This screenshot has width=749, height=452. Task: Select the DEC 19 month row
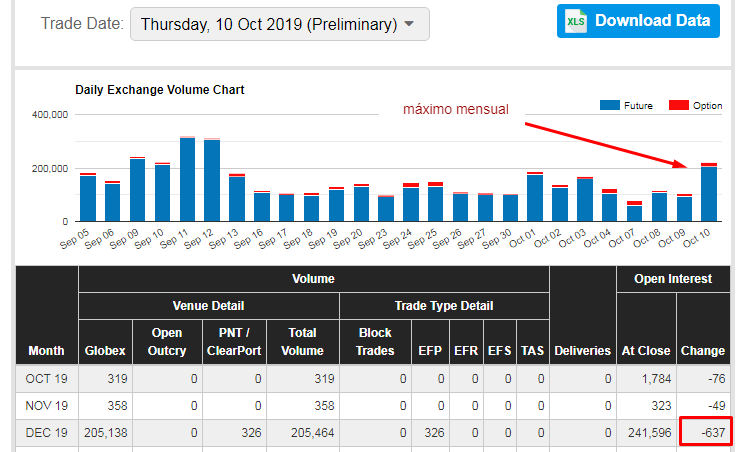46,433
